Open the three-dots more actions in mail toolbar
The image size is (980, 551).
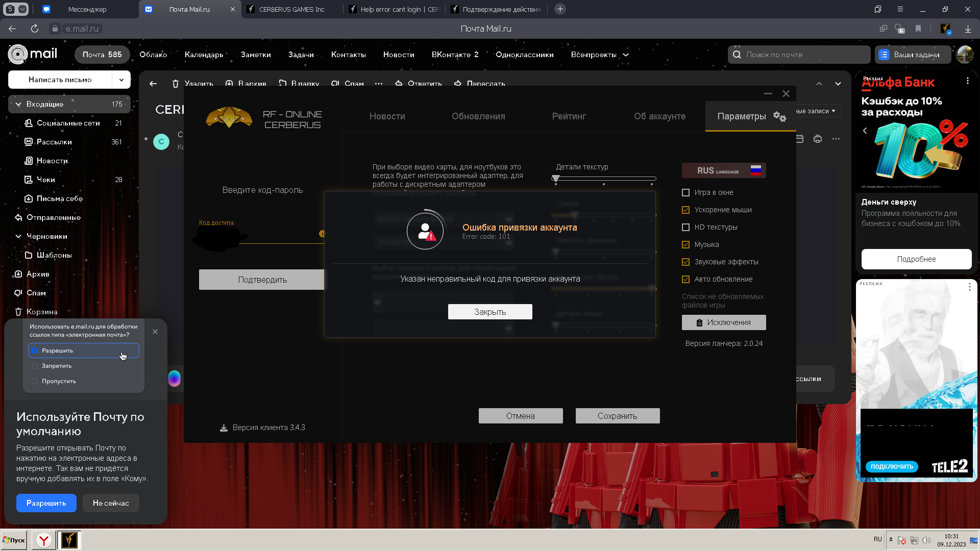pyautogui.click(x=379, y=84)
